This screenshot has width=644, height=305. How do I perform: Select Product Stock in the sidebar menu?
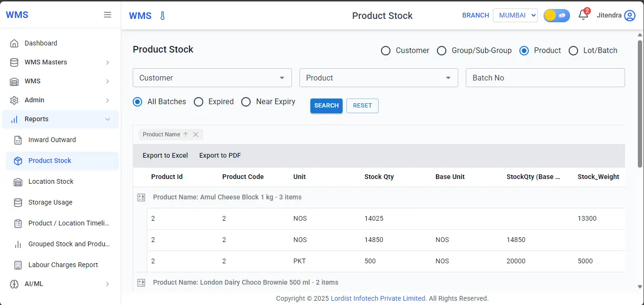pyautogui.click(x=49, y=161)
